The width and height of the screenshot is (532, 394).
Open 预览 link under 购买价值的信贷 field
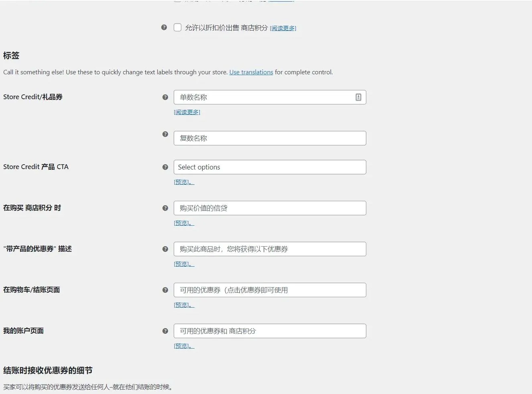pyautogui.click(x=184, y=223)
